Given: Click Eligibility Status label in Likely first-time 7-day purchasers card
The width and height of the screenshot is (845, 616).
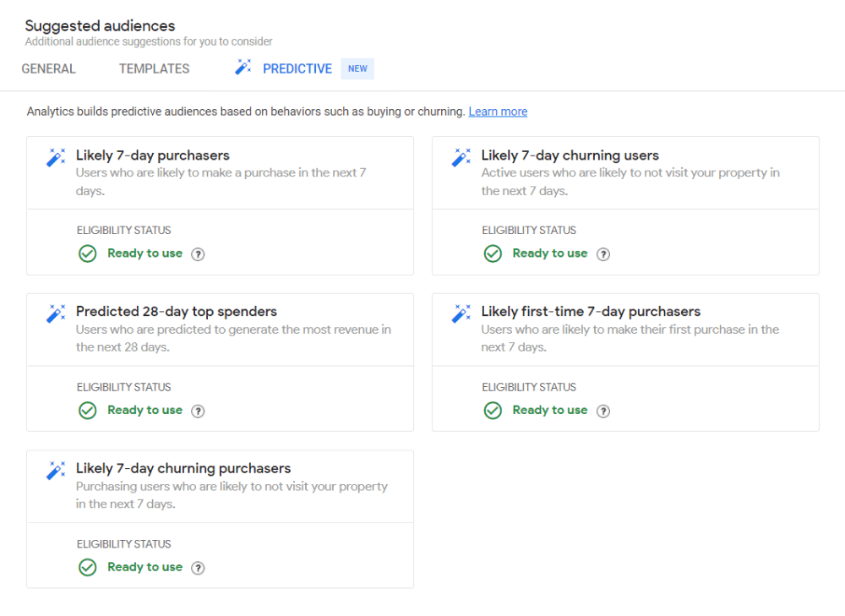Looking at the screenshot, I should point(529,387).
